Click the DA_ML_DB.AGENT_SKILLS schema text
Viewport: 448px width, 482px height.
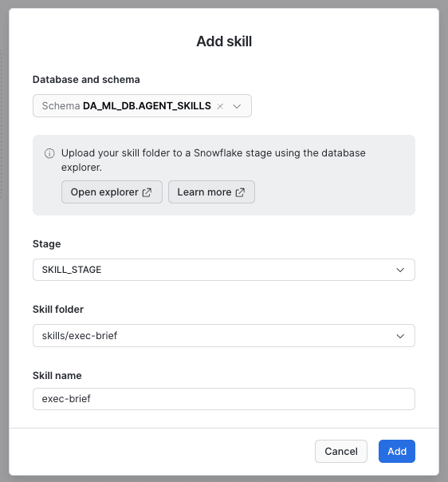(147, 106)
